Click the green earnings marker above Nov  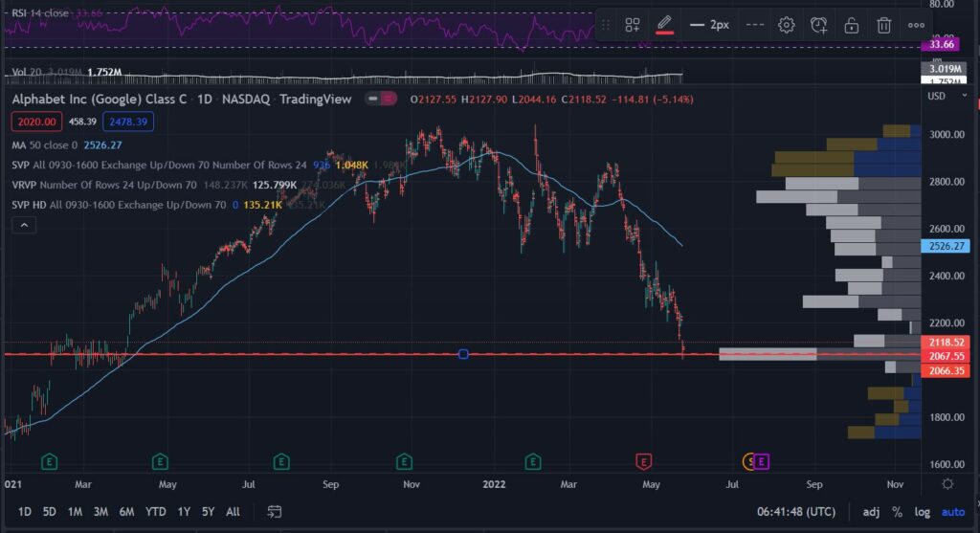(x=404, y=462)
